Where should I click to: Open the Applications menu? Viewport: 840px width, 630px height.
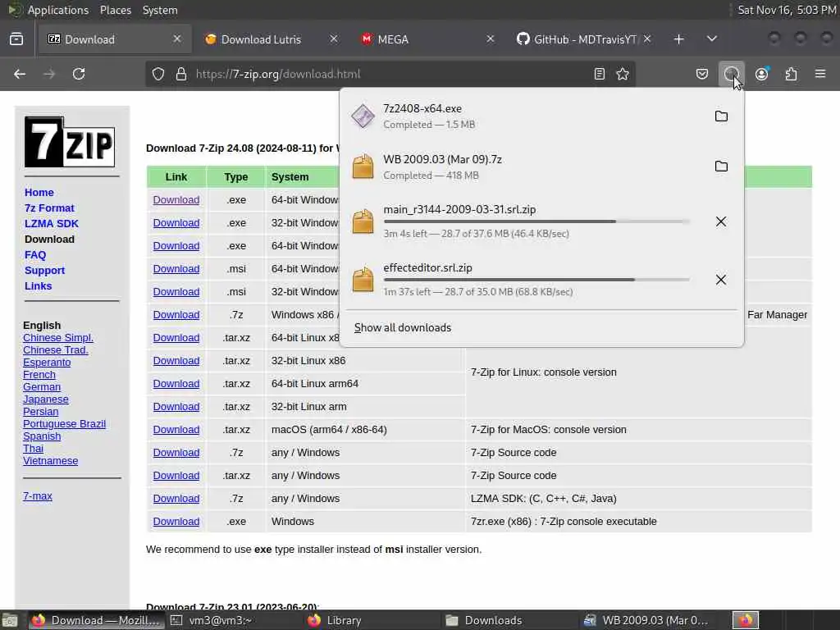pos(58,10)
